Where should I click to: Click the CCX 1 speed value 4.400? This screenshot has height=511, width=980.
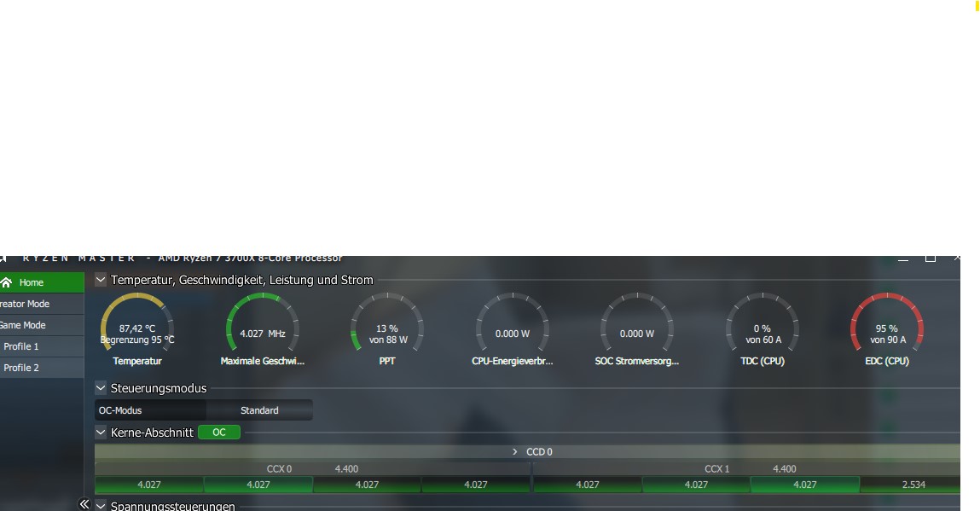coord(785,468)
